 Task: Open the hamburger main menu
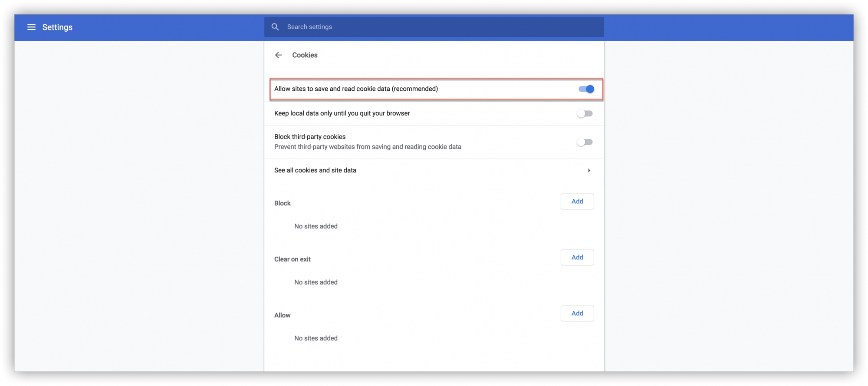coord(31,27)
